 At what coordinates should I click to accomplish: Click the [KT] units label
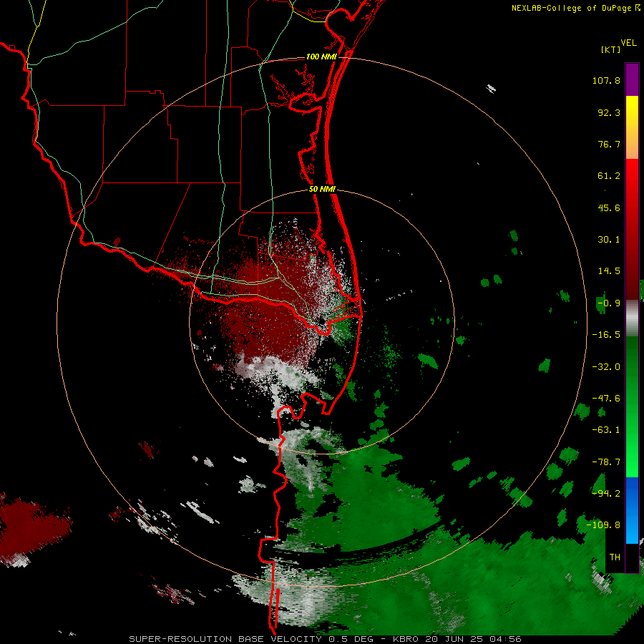click(x=610, y=49)
